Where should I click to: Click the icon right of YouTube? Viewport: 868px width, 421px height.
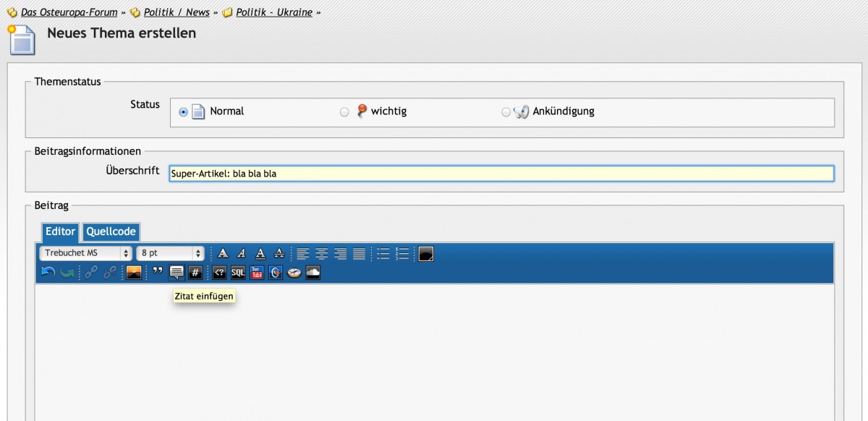[276, 273]
